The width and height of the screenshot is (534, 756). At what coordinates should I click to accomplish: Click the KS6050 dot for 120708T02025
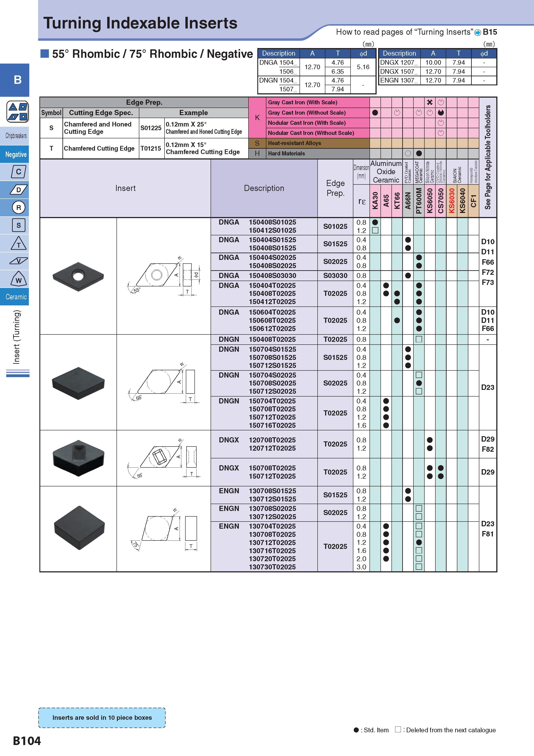[430, 440]
